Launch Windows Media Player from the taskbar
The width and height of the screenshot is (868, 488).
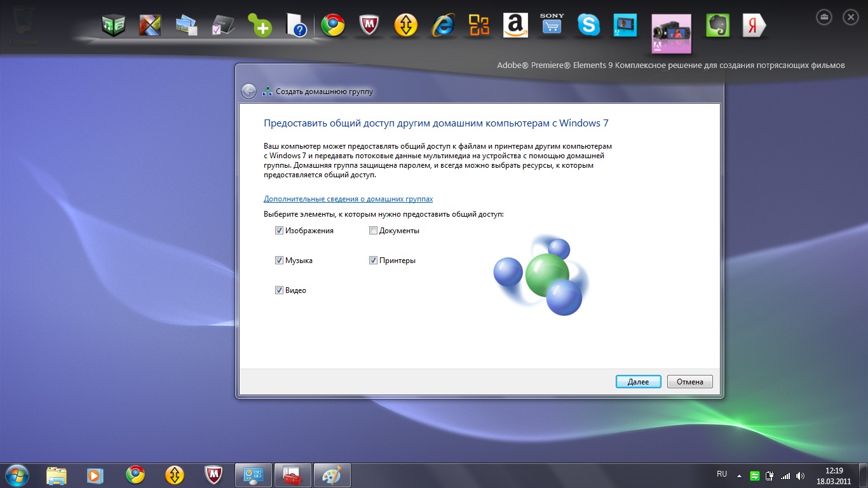[x=95, y=475]
